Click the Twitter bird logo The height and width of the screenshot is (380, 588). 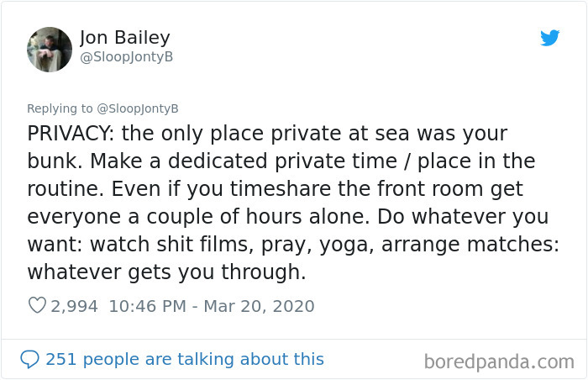pos(549,38)
